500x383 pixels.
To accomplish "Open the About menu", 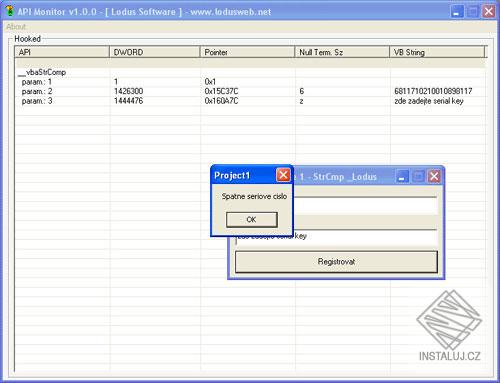I will (16, 27).
